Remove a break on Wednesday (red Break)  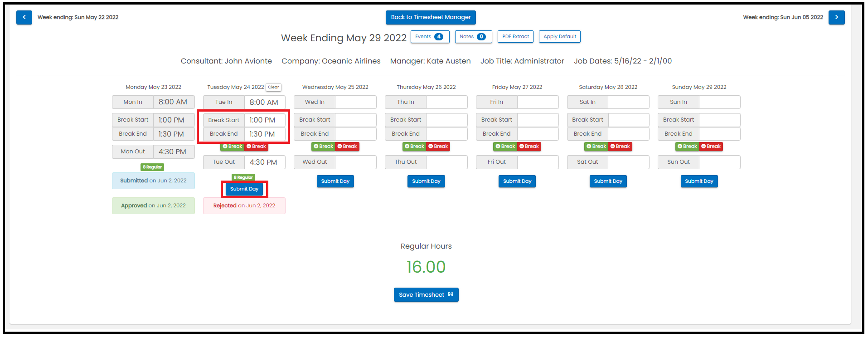[348, 147]
